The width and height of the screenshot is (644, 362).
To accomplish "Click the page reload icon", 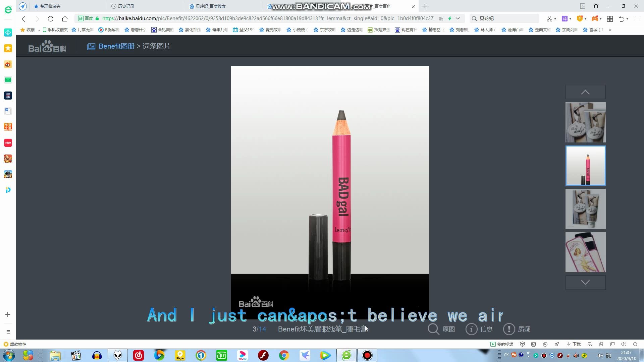I will 51,19.
